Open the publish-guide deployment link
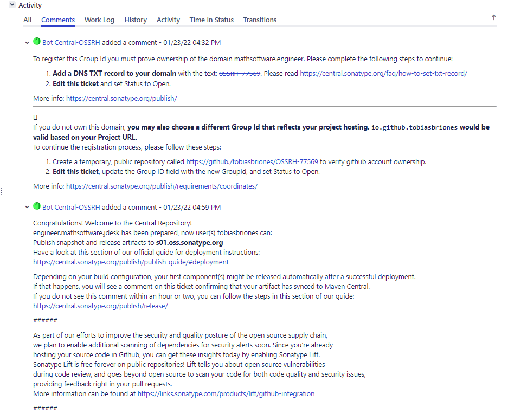This screenshot has width=508, height=420. point(131,262)
